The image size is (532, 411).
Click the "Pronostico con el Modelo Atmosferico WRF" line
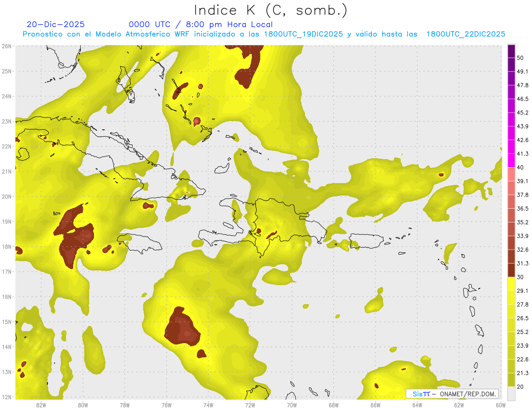pos(264,34)
